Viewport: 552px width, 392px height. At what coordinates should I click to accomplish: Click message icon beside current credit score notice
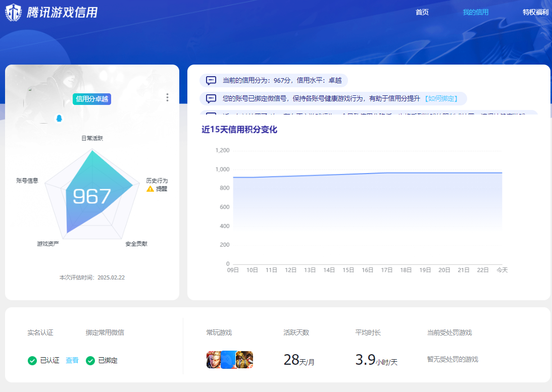pos(211,81)
